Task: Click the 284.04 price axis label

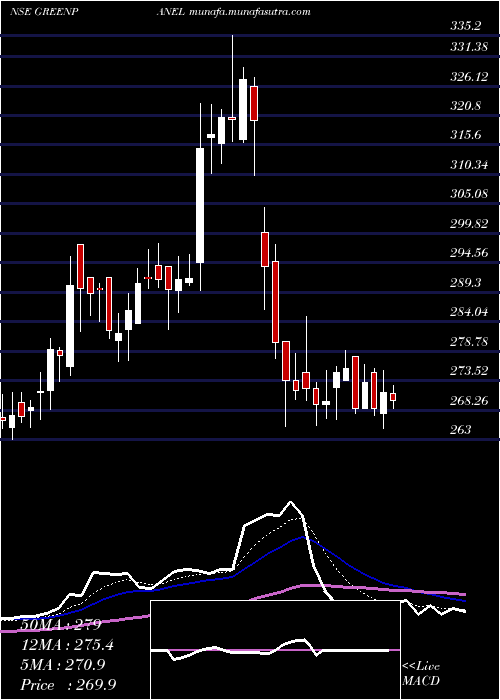Action: (469, 312)
